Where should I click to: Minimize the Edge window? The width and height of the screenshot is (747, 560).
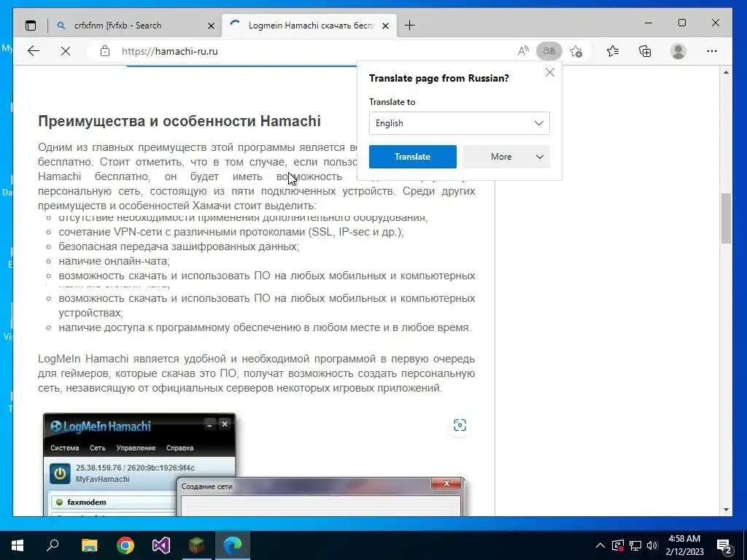[649, 23]
